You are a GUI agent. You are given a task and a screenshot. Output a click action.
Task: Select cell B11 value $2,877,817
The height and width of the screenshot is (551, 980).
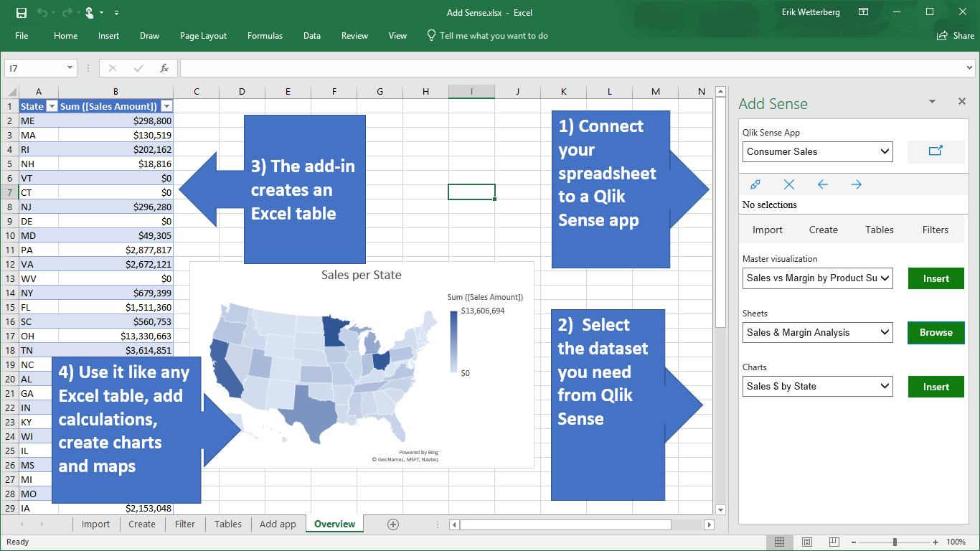116,250
